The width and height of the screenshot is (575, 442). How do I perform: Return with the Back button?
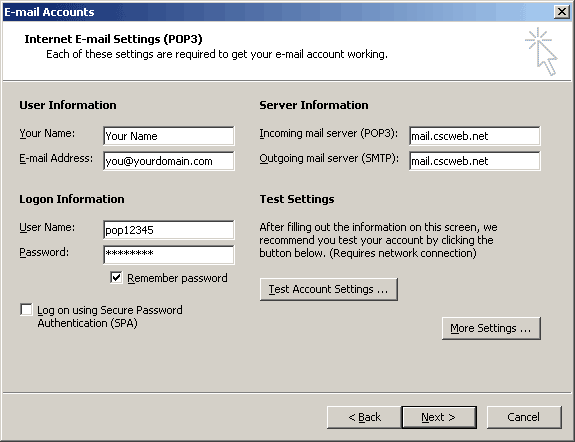click(364, 417)
